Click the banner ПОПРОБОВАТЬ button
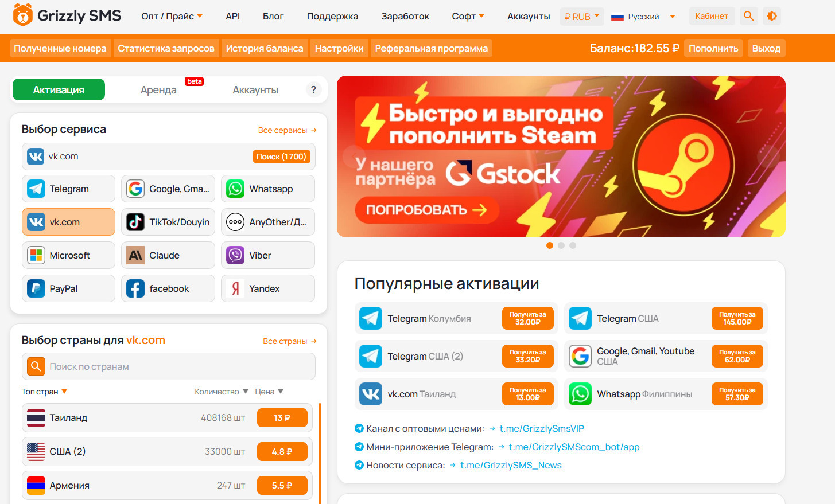This screenshot has height=504, width=835. coord(427,210)
